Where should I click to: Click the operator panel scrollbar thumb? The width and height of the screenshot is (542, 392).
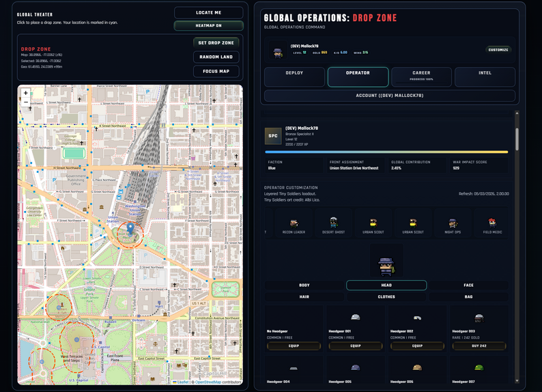pyautogui.click(x=517, y=139)
